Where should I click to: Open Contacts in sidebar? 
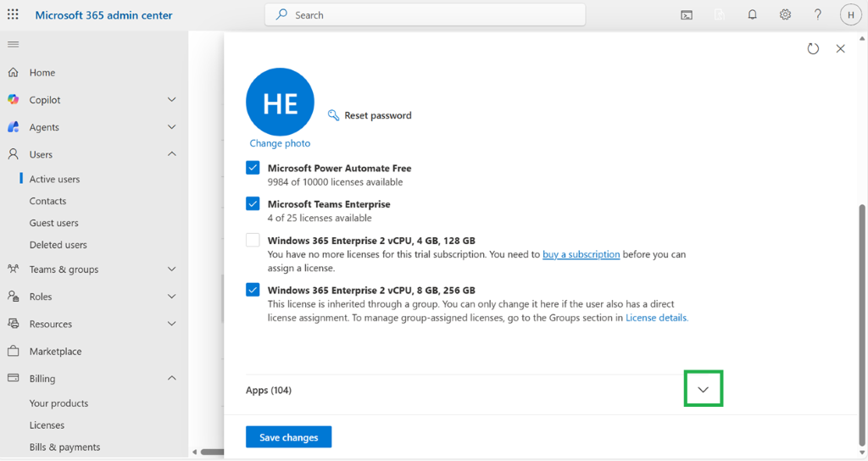tap(47, 201)
